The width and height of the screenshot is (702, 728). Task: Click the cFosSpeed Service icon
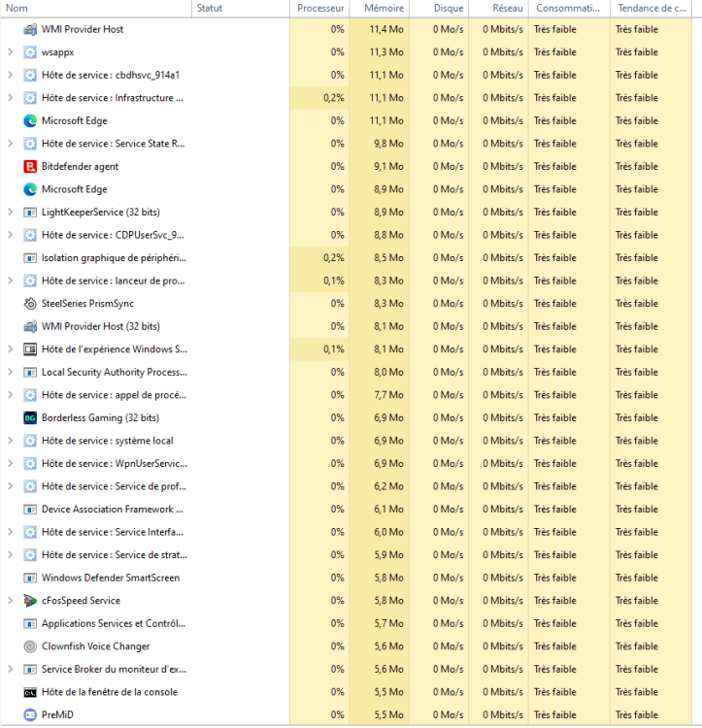pyautogui.click(x=30, y=601)
